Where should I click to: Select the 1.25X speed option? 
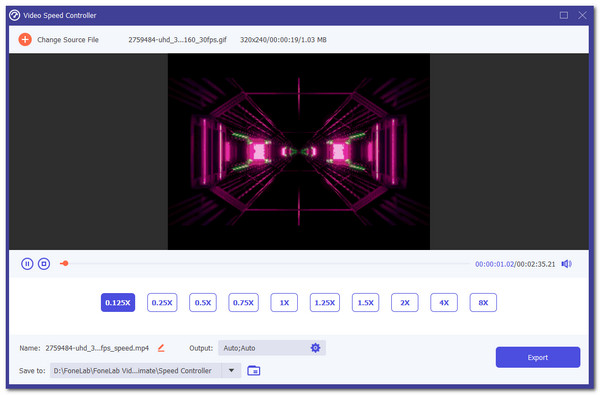click(325, 303)
